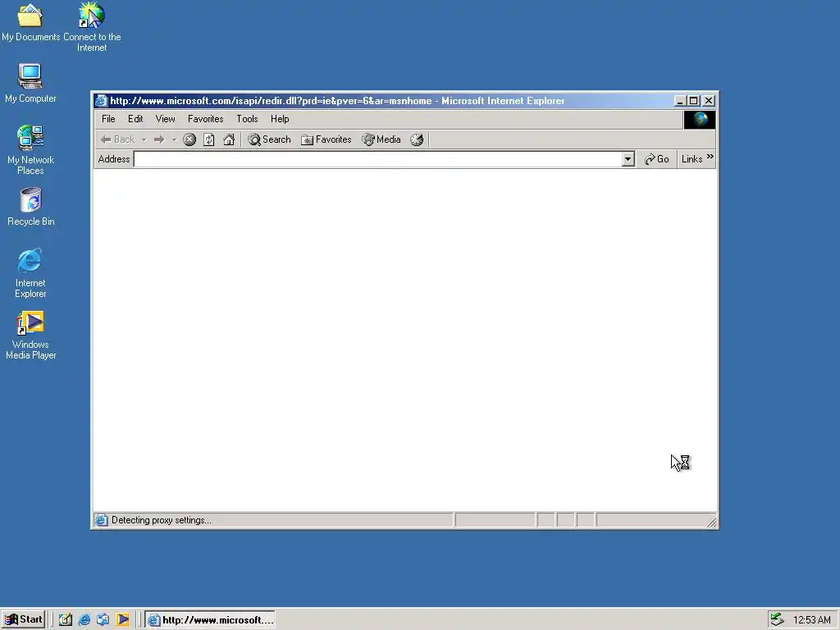Expand the Forward history dropdown arrow

pyautogui.click(x=174, y=139)
